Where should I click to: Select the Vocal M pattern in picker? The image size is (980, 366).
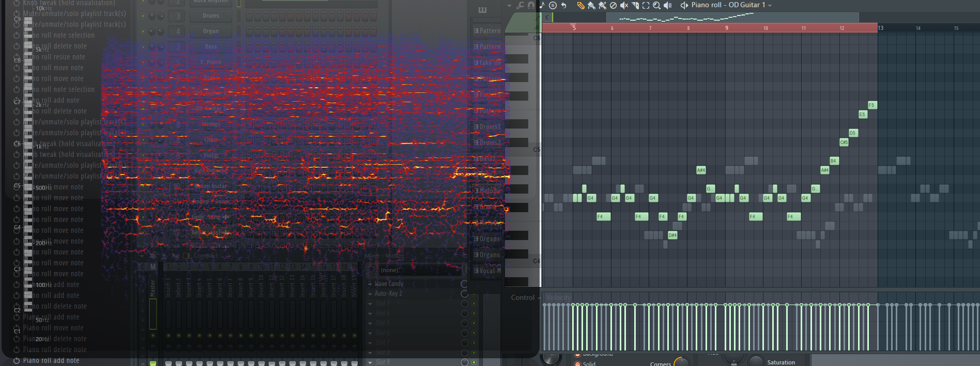point(487,270)
